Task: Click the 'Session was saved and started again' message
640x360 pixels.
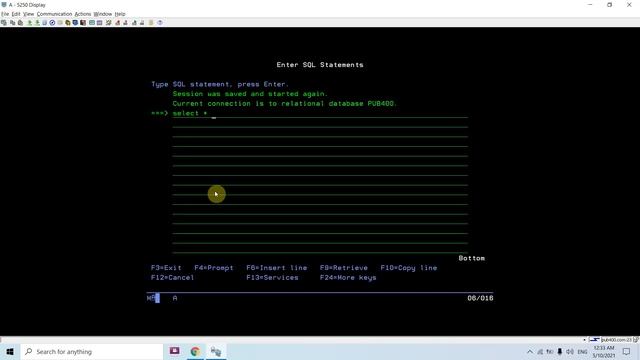Action: click(x=250, y=94)
